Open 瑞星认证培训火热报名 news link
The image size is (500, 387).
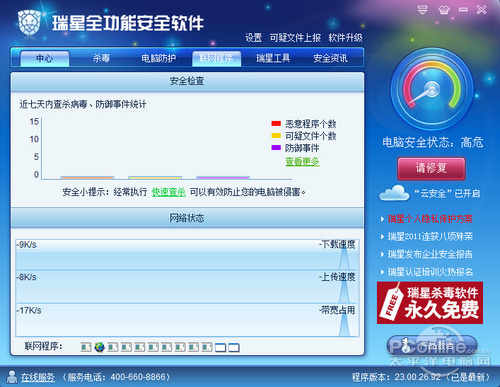430,272
